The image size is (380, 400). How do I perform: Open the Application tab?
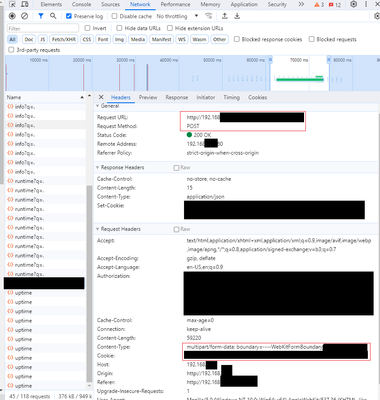click(x=244, y=4)
